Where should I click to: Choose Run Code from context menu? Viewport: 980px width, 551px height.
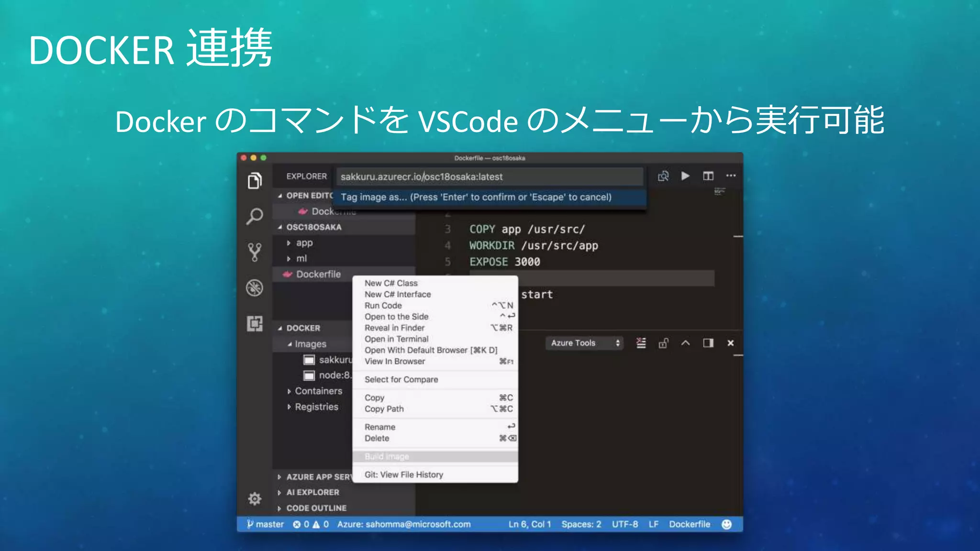435,306
